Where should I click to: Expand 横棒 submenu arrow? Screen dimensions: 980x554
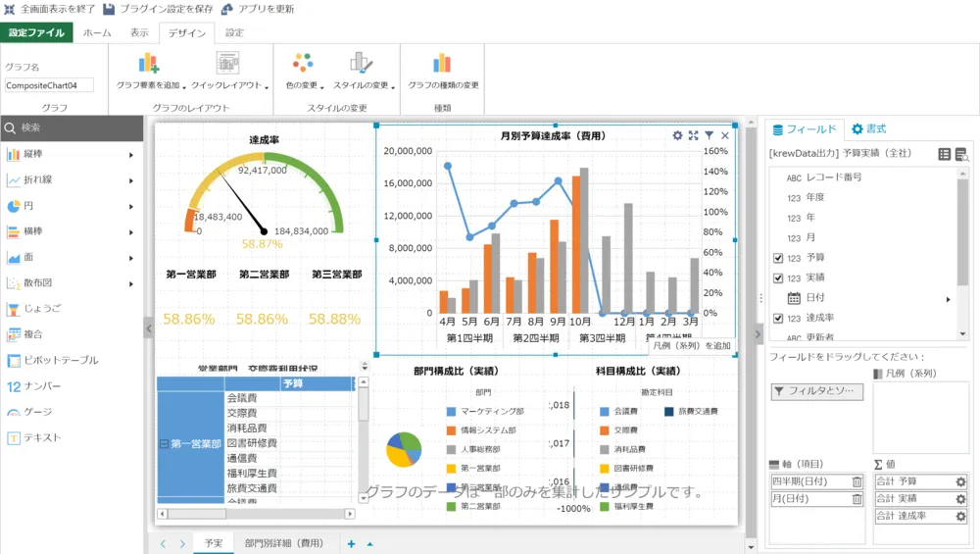point(131,232)
